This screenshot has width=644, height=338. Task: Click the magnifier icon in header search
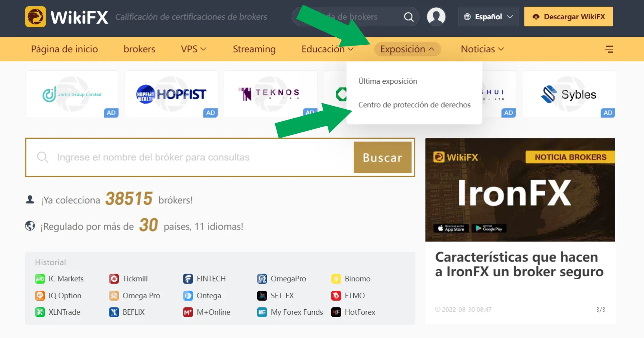(x=409, y=17)
